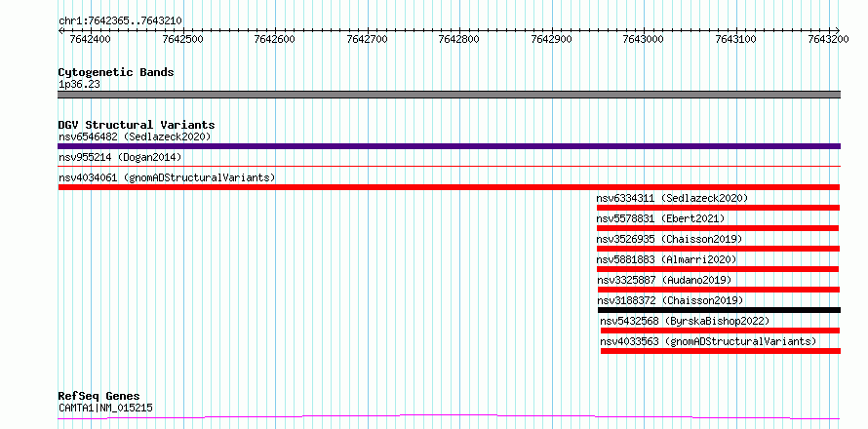Image resolution: width=868 pixels, height=429 pixels.
Task: Open nsv5432568 (ByrskaBishop2022) label
Action: (686, 321)
